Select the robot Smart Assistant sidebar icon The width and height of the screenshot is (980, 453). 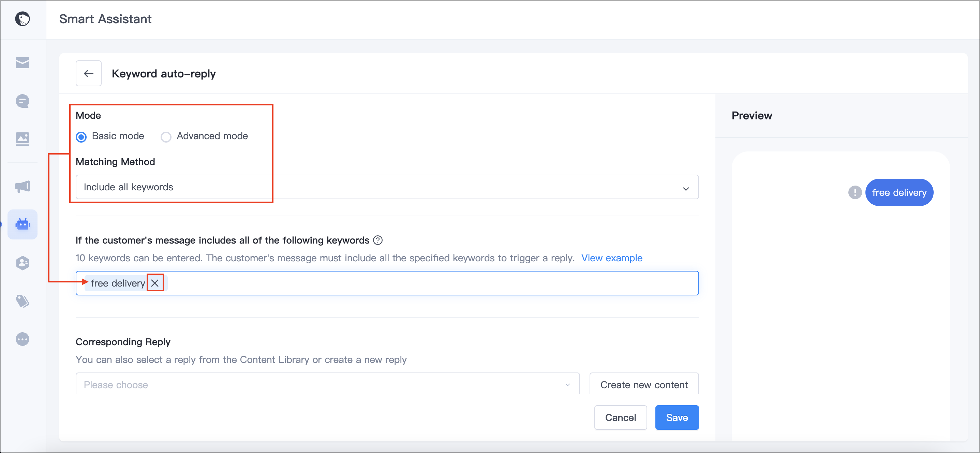click(x=23, y=224)
